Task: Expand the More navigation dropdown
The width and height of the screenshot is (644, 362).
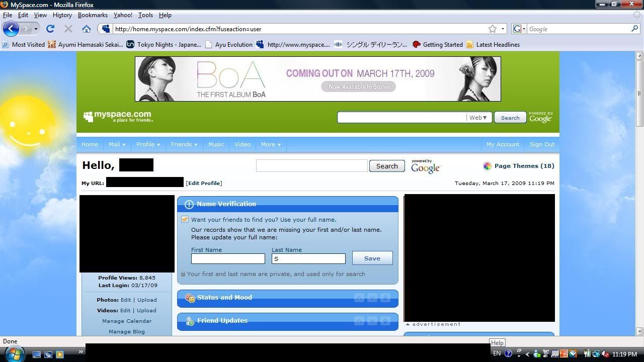Action: click(271, 144)
